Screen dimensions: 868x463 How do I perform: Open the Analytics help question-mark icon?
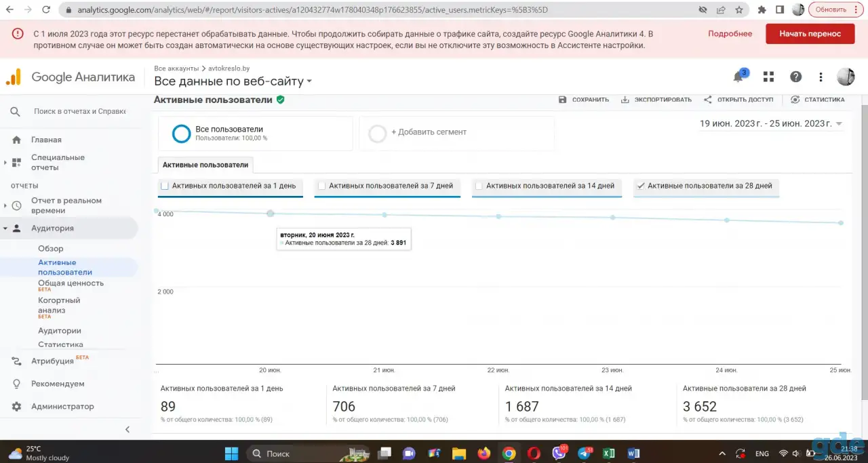(x=795, y=77)
